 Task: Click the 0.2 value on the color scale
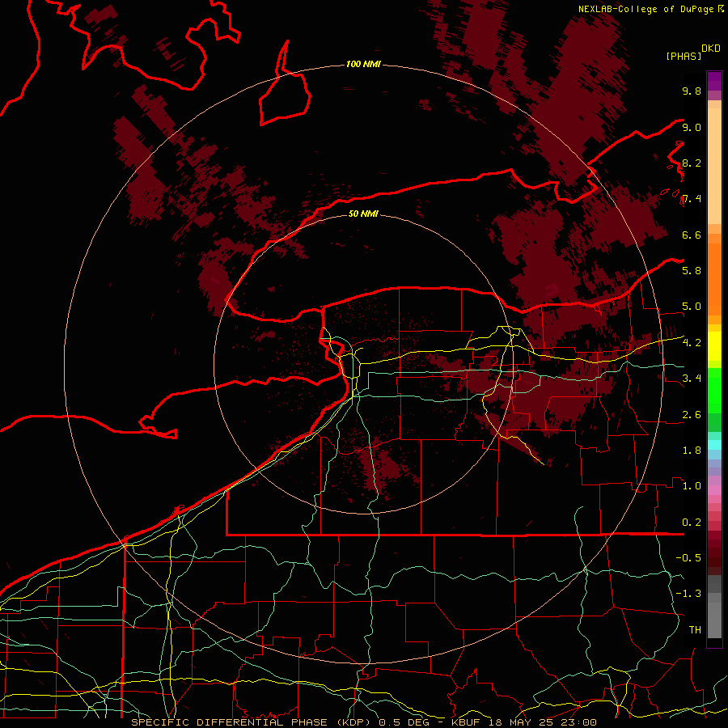tap(692, 523)
